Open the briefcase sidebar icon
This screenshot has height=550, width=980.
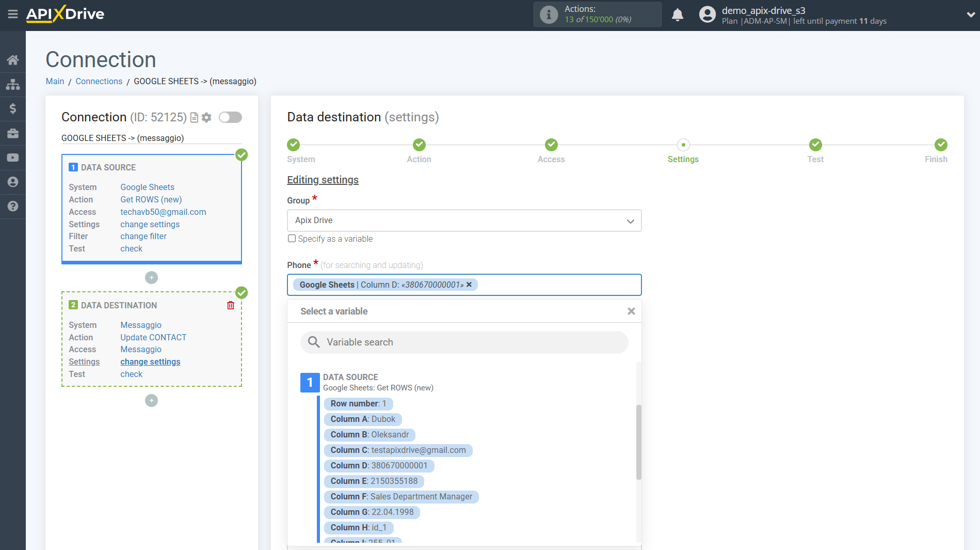coord(13,133)
